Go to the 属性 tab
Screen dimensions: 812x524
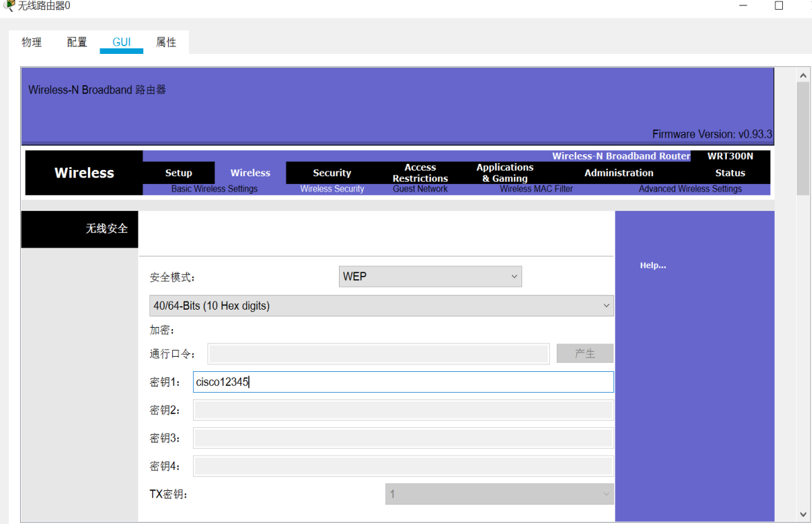[x=166, y=42]
